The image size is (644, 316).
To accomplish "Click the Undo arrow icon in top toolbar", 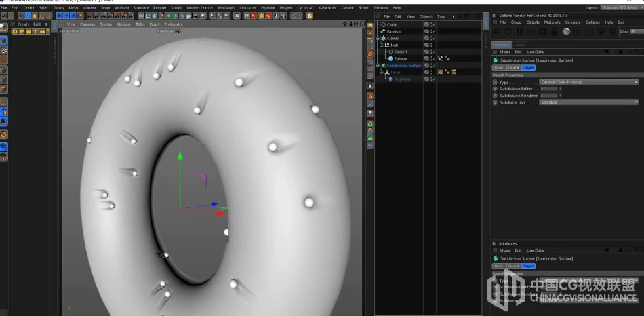I will 5,16.
